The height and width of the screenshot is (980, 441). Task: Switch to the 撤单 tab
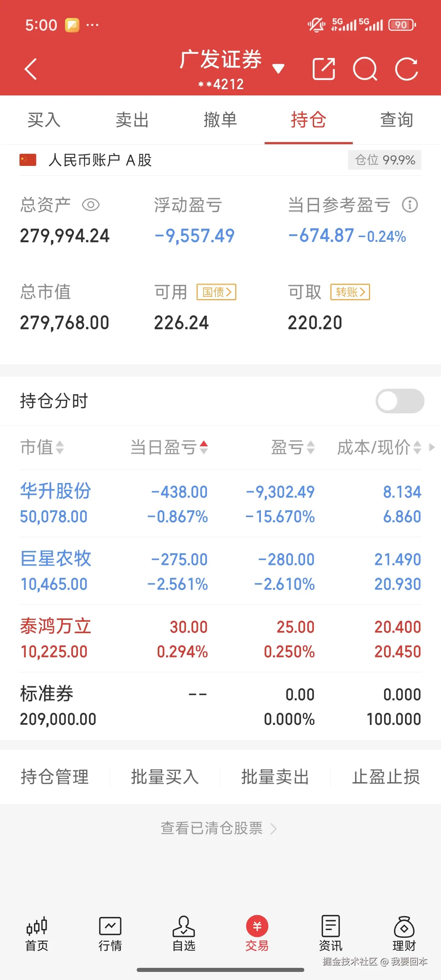click(x=220, y=120)
